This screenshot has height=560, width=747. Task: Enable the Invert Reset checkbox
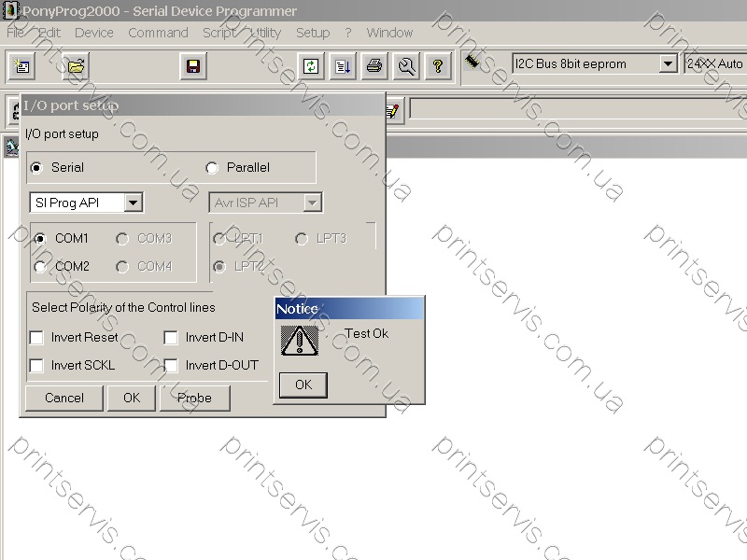click(36, 338)
